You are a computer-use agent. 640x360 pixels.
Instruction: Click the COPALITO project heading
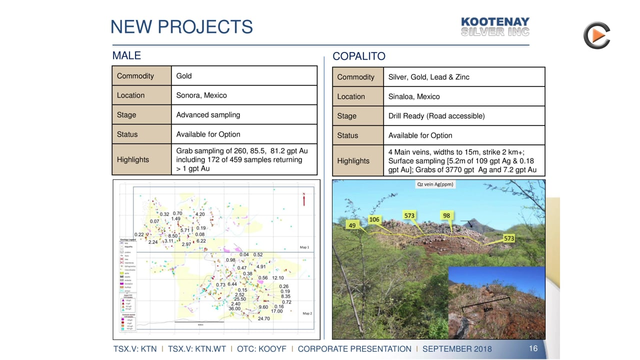pos(359,56)
